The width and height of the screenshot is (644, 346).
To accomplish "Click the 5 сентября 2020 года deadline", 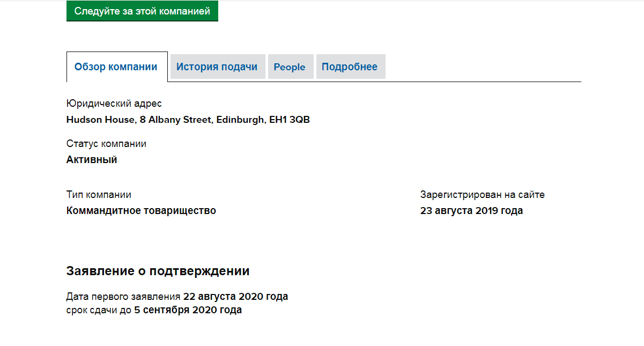I will point(188,310).
